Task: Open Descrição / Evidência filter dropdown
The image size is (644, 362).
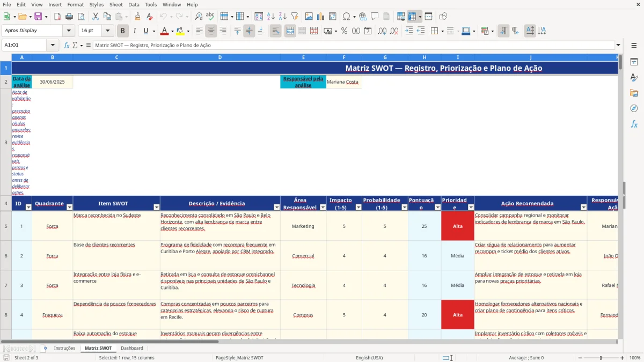Action: 277,208
